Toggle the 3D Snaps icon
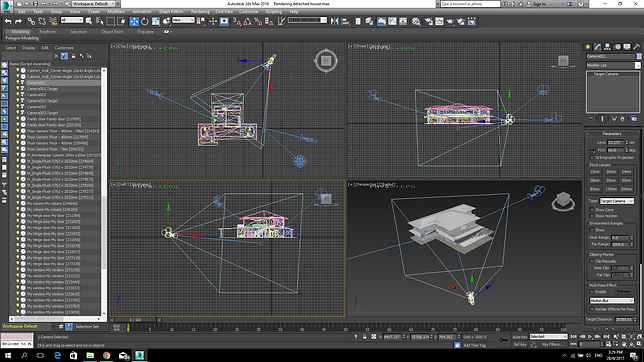 pyautogui.click(x=237, y=21)
